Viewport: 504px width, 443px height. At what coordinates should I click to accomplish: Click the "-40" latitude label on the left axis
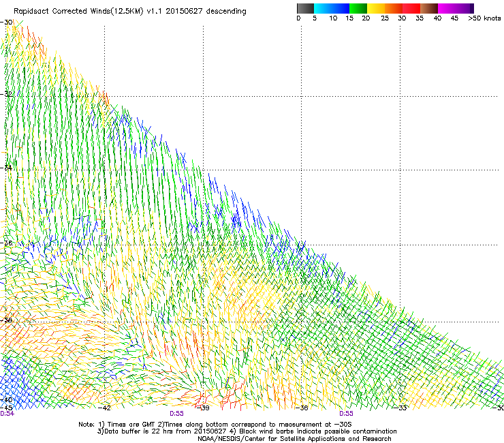(x=6, y=399)
